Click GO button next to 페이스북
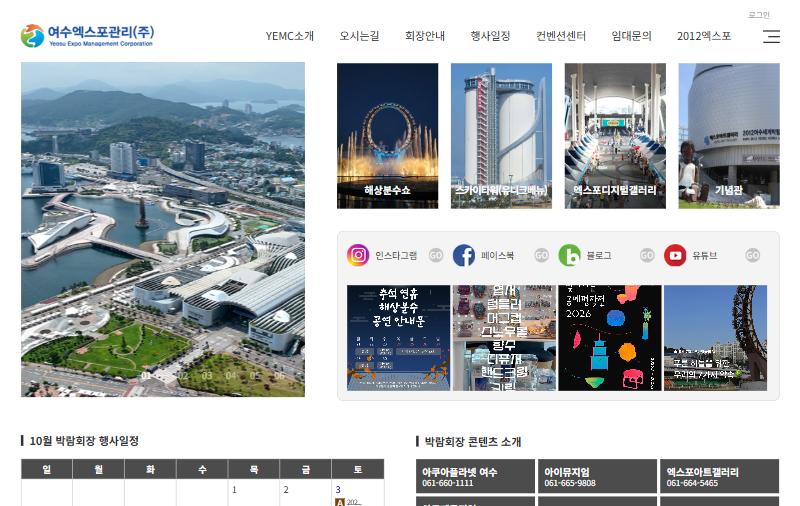 (541, 255)
